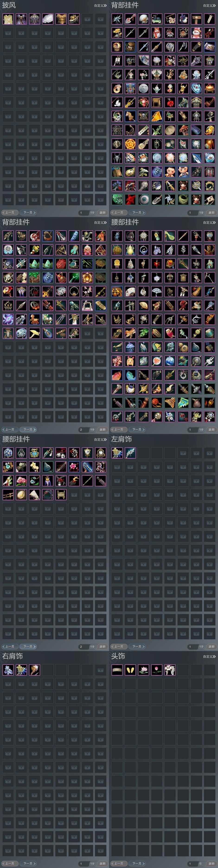The height and width of the screenshot is (868, 218).
Task: Select the golden robe icon in 披风
Action: (x=8, y=19)
